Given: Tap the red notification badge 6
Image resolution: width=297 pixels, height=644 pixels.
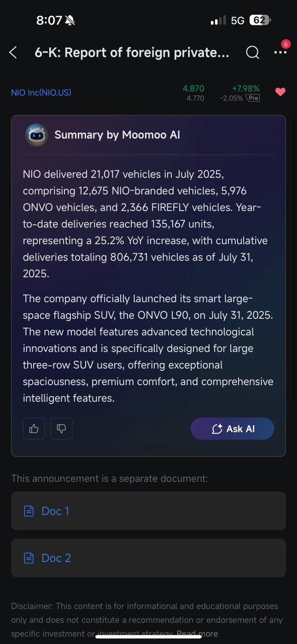Looking at the screenshot, I should point(285,44).
